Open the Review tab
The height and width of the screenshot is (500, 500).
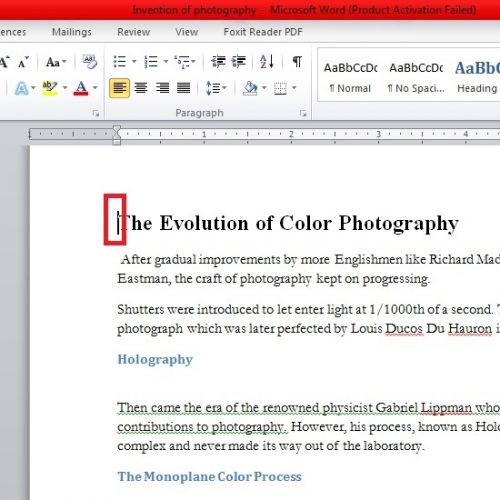pos(133,32)
